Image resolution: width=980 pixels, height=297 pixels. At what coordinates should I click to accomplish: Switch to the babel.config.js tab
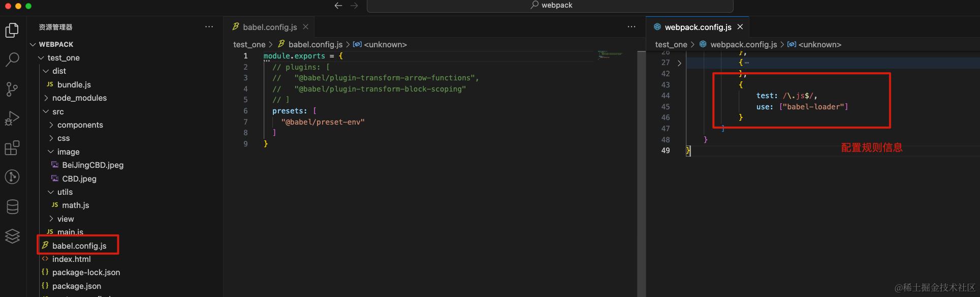tap(270, 27)
